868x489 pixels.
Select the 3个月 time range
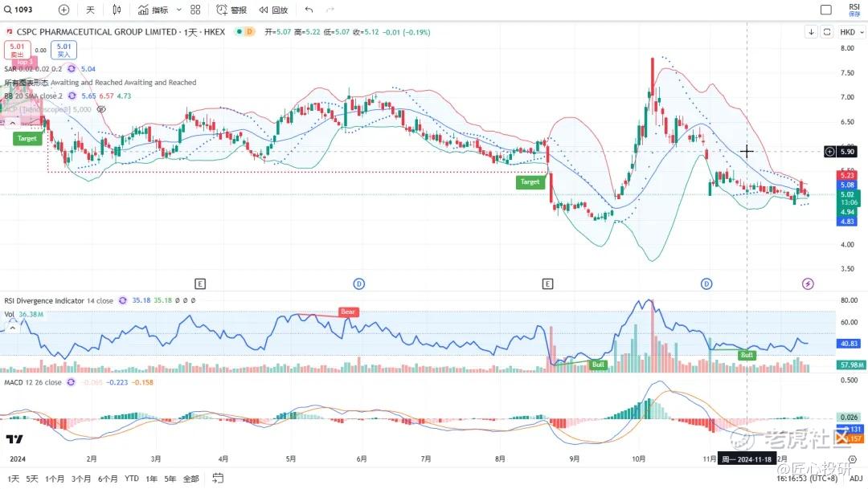(x=81, y=479)
